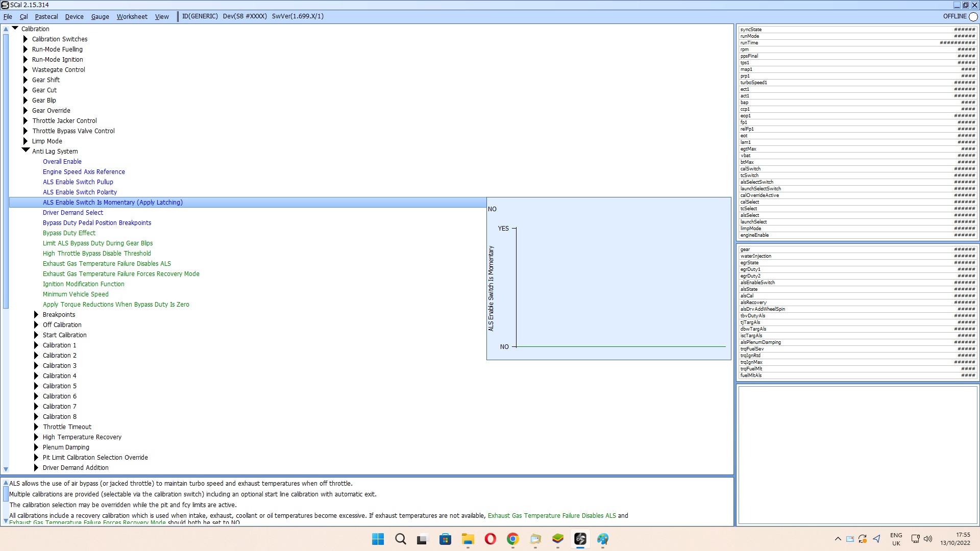The width and height of the screenshot is (980, 551).
Task: Click the OFFLINE status circle indicator
Action: pyautogui.click(x=973, y=17)
